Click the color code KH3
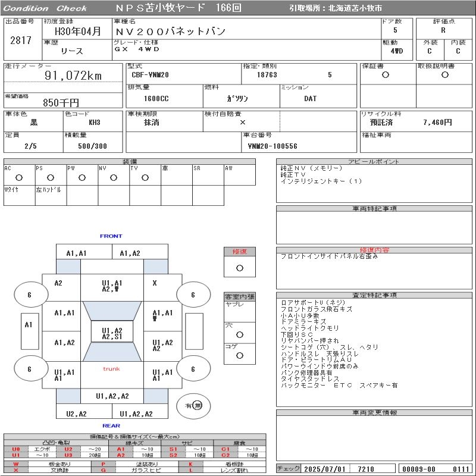The width and height of the screenshot is (476, 476). tap(95, 123)
